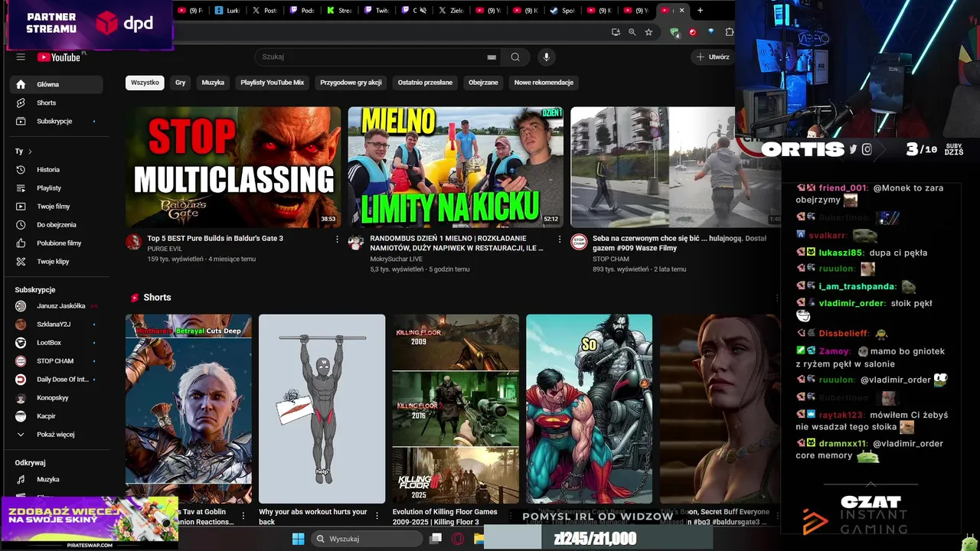The image size is (980, 551).
Task: Open the browser extensions puzzle icon
Action: [x=729, y=32]
